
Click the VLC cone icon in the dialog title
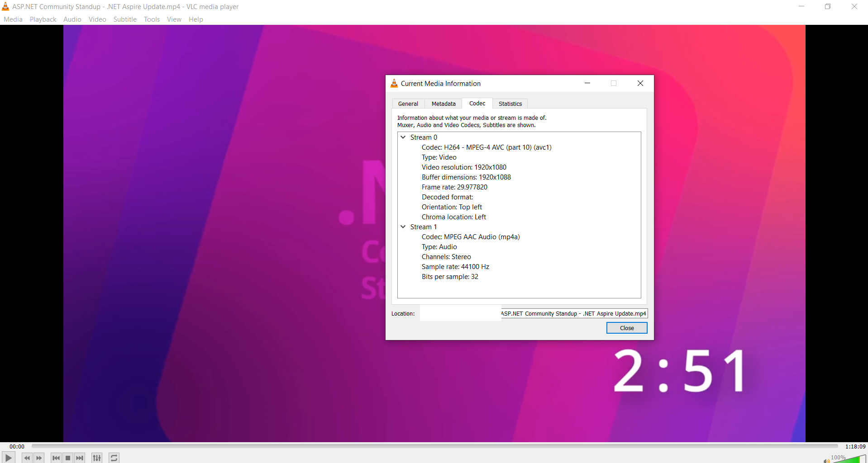394,83
